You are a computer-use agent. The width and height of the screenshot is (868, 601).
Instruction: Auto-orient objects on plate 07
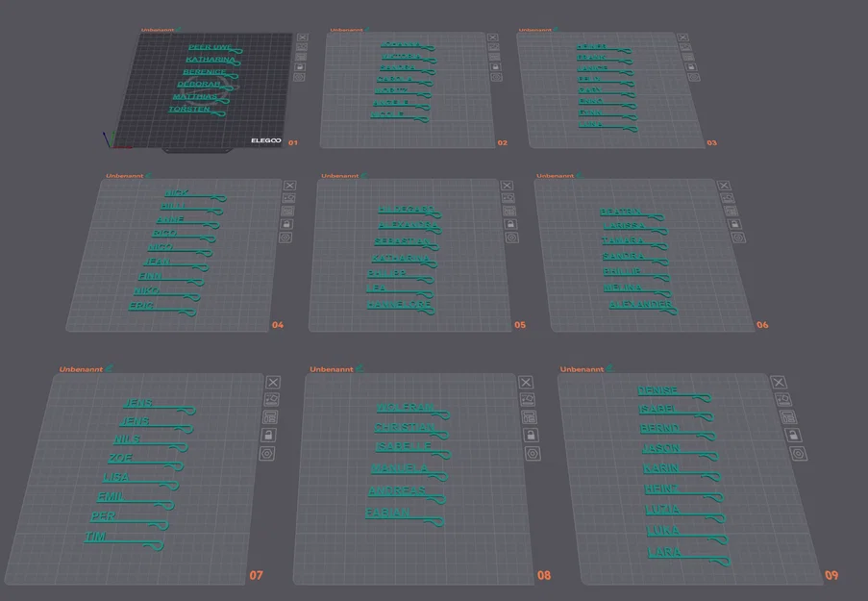272,399
